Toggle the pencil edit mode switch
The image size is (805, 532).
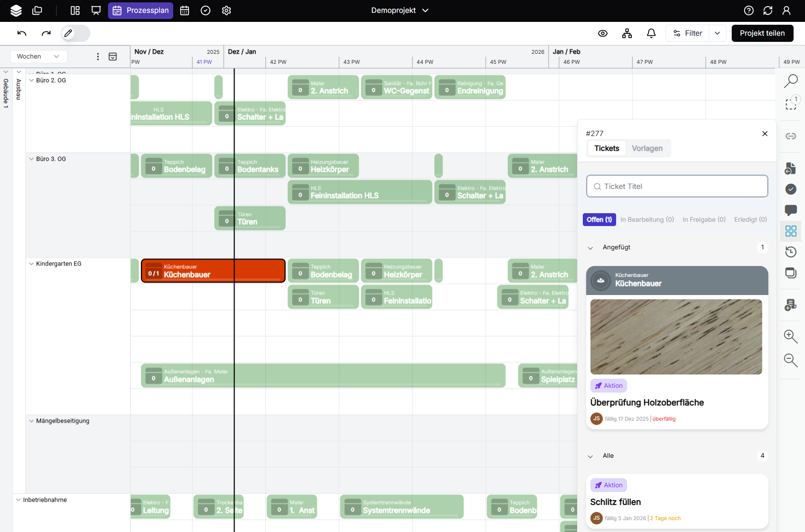[75, 33]
